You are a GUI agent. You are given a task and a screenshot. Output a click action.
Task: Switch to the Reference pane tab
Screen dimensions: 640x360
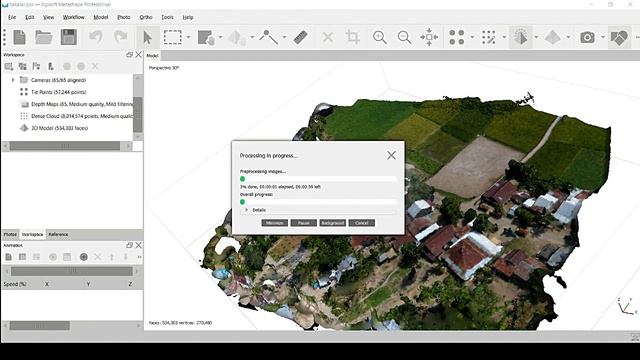coord(58,234)
